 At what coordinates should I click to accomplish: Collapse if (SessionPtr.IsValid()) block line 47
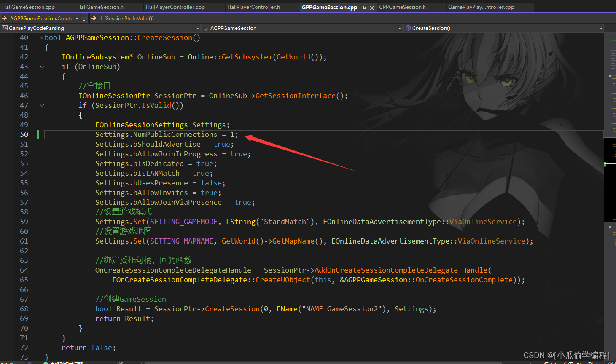point(42,105)
